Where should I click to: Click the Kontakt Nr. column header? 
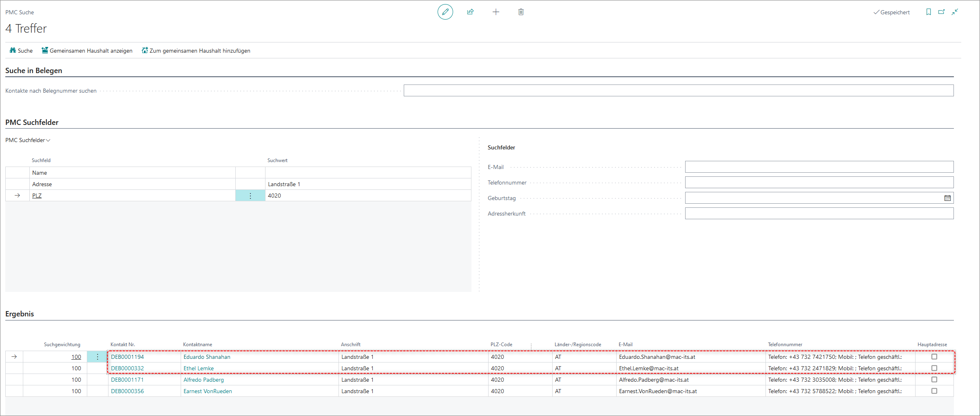point(123,345)
